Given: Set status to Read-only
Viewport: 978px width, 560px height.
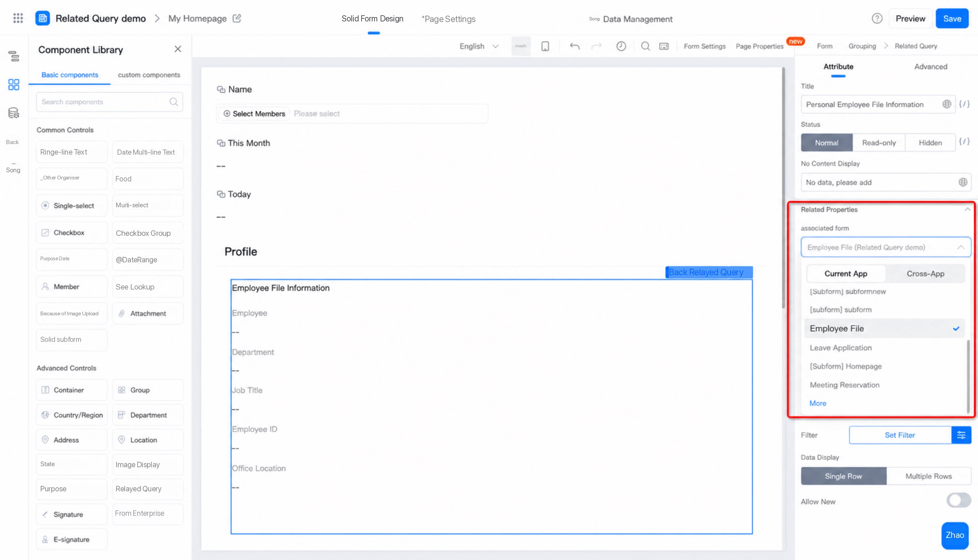Looking at the screenshot, I should [879, 143].
